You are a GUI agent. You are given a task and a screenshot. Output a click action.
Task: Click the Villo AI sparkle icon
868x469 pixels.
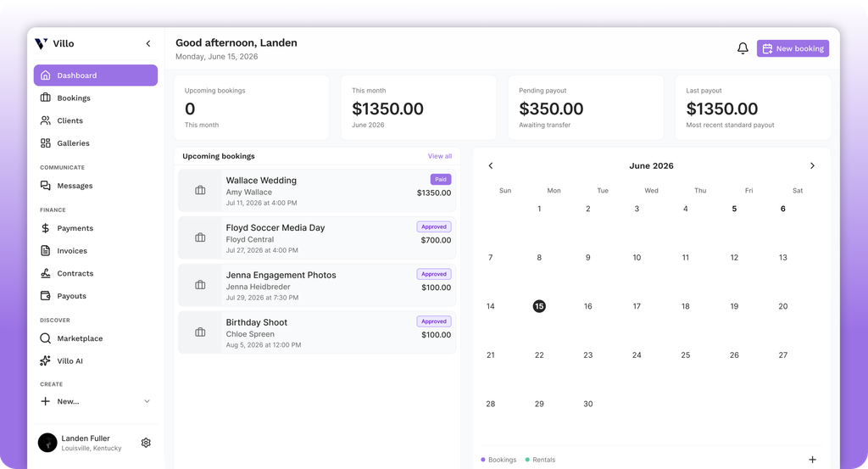click(x=46, y=361)
